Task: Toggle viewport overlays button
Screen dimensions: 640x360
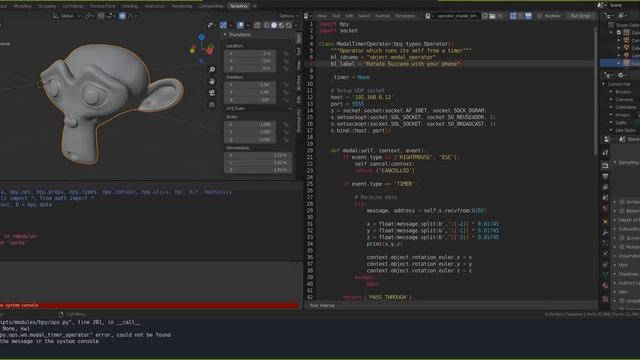Action: click(x=240, y=25)
